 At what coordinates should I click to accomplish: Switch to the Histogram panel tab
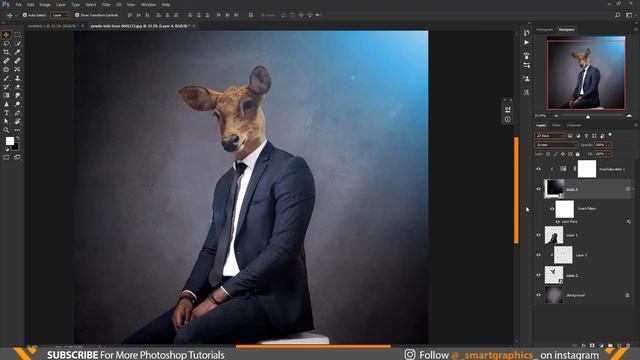(x=544, y=29)
